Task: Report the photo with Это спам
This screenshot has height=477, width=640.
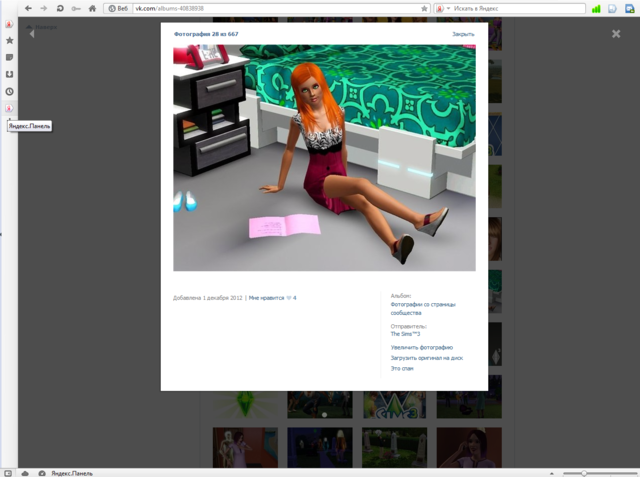Action: point(402,368)
